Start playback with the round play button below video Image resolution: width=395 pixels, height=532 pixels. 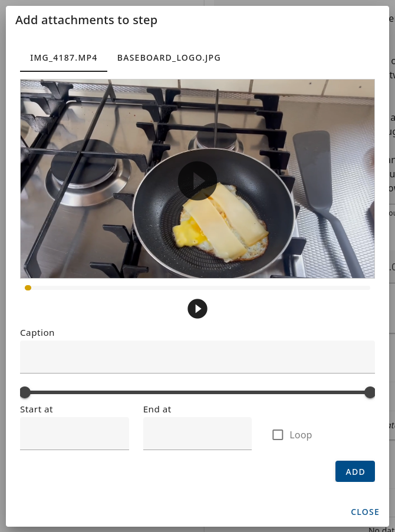pos(197,309)
